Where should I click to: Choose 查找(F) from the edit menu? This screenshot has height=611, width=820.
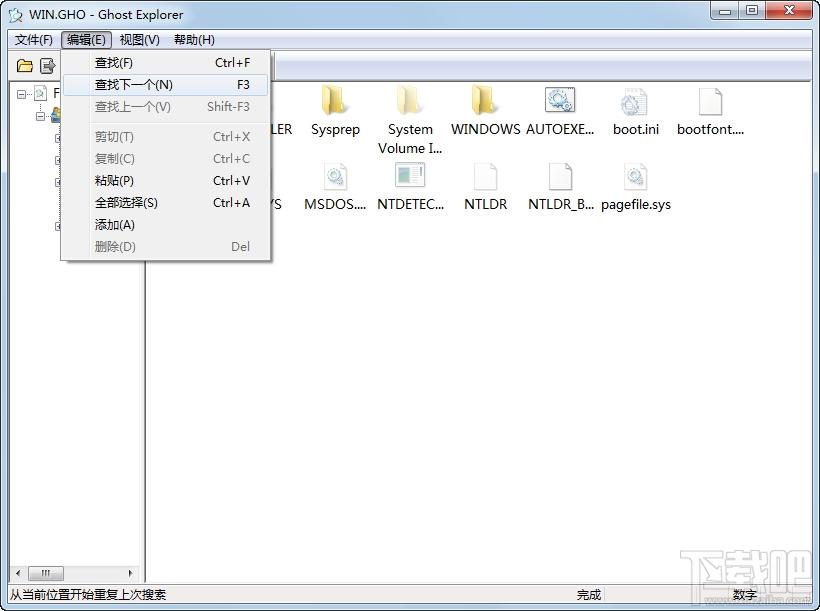coord(165,63)
